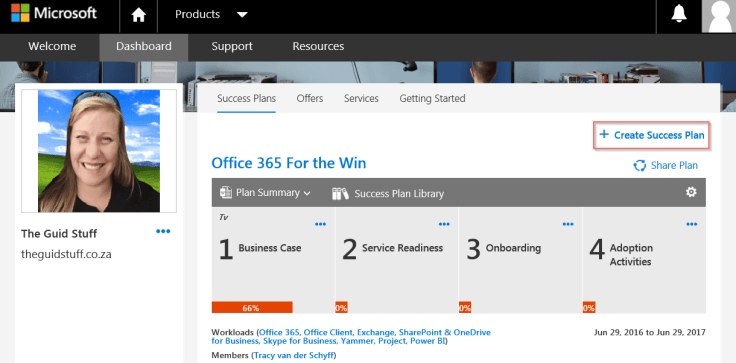The image size is (736, 363).
Task: Click the Products menu label
Action: 197,15
